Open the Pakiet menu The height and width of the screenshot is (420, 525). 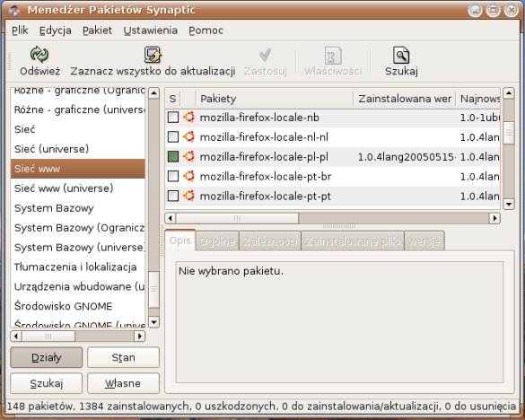(97, 31)
